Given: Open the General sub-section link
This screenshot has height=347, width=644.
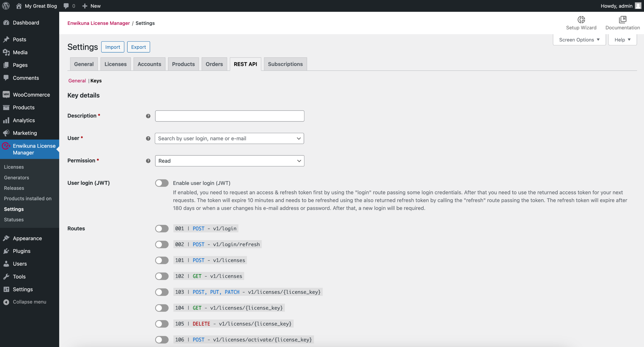Looking at the screenshot, I should 77,81.
